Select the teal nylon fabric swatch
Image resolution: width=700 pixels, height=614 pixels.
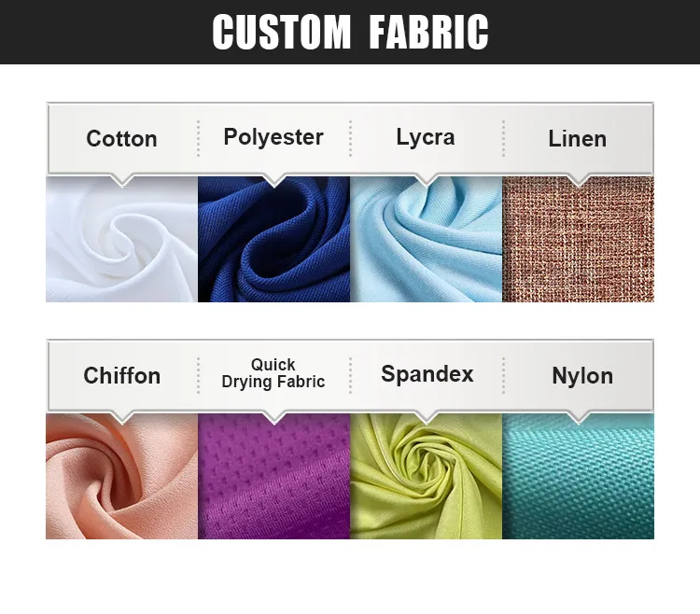578,476
